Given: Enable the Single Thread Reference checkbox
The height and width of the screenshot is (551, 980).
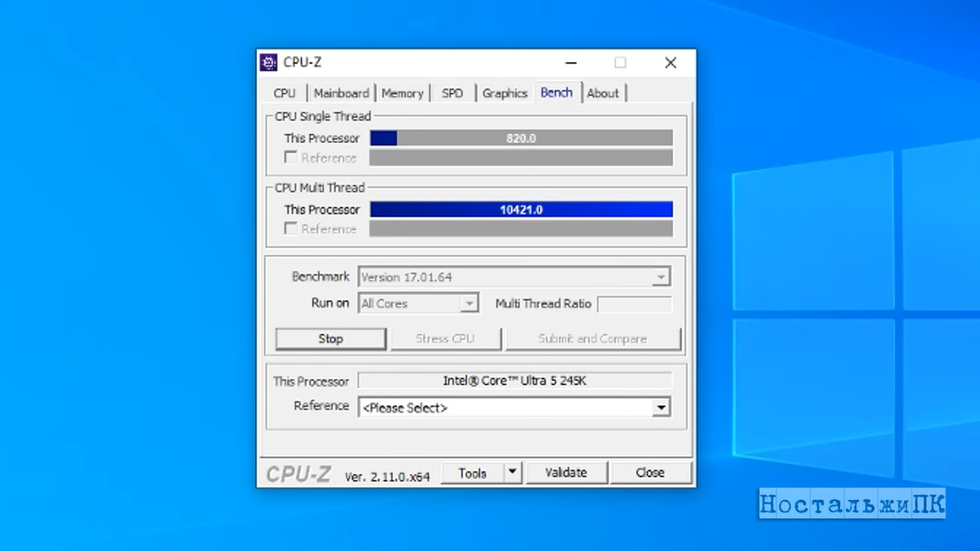Looking at the screenshot, I should pyautogui.click(x=291, y=158).
